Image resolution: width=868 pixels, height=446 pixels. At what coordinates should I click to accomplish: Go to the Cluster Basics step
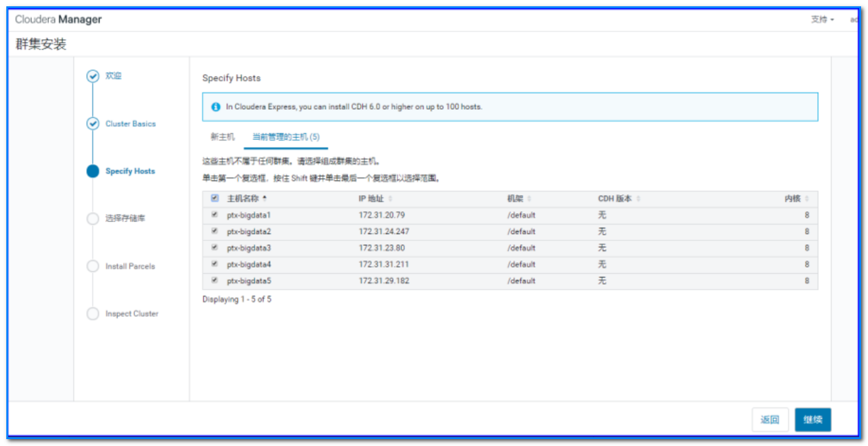coord(131,124)
